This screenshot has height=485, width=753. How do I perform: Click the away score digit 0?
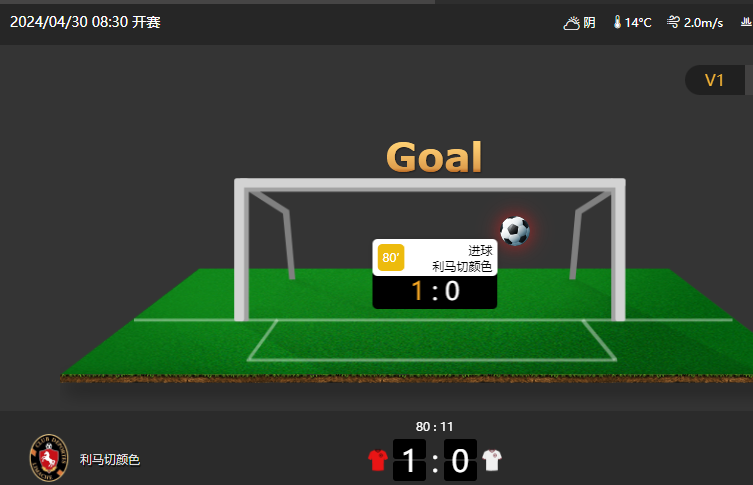point(460,460)
